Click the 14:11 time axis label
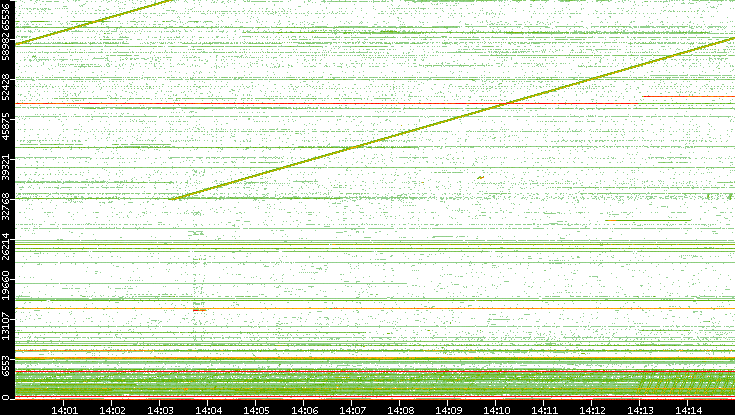 544,410
